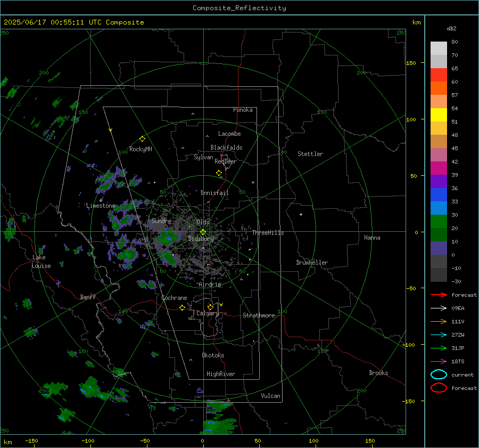
Task: Click the Ponoka city label
Action: 243,110
